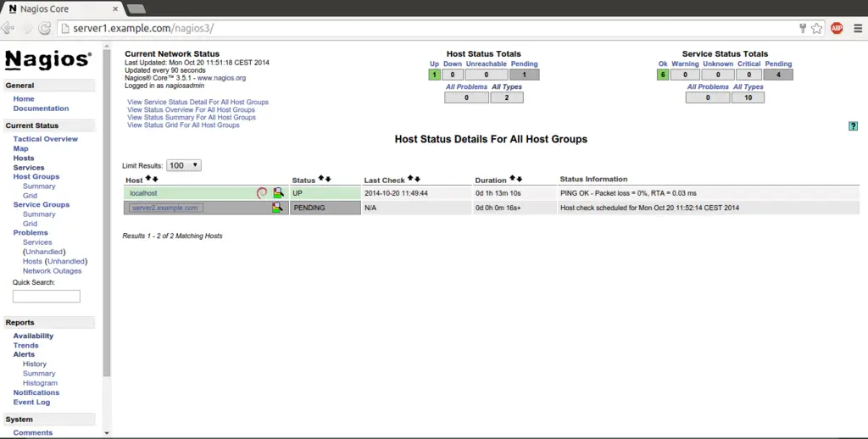868x439 pixels.
Task: Focus the Quick Search input field
Action: point(47,296)
